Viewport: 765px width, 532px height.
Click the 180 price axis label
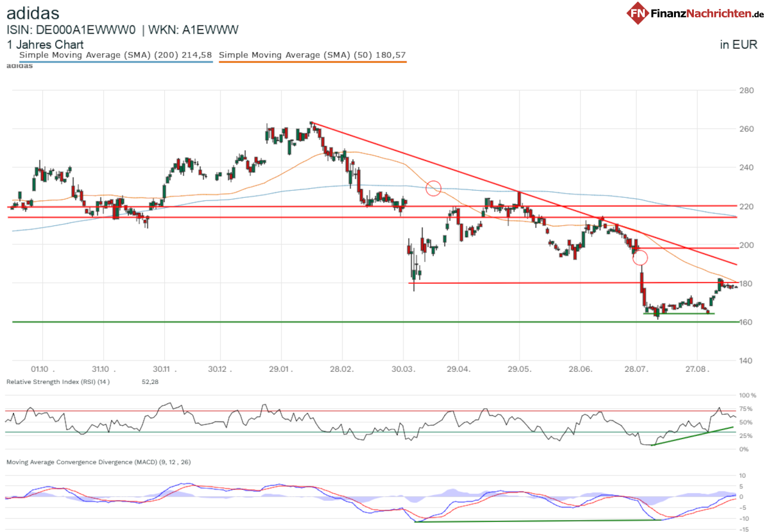pyautogui.click(x=745, y=283)
